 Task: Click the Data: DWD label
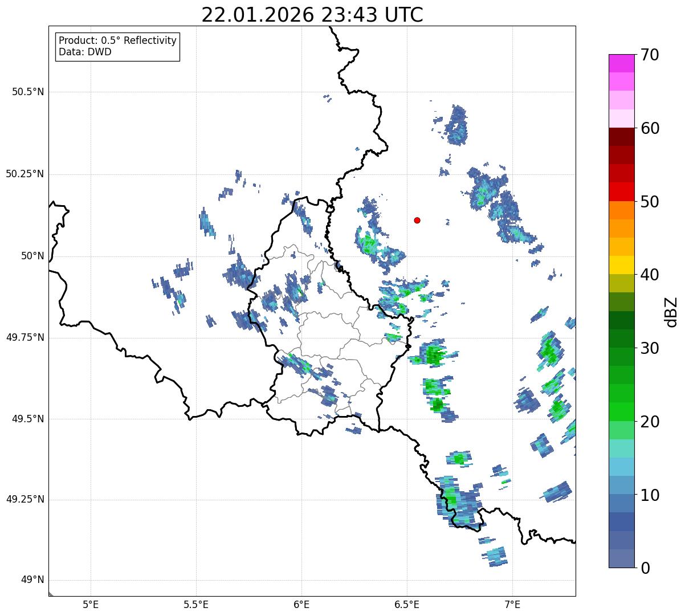[x=85, y=52]
